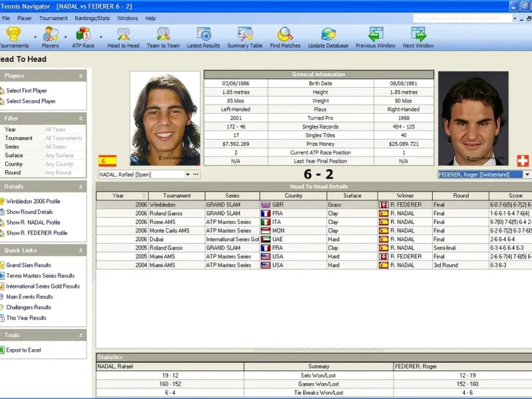Open the top-right search combo dropdown
Screen dimensions: 532x399
515,19
